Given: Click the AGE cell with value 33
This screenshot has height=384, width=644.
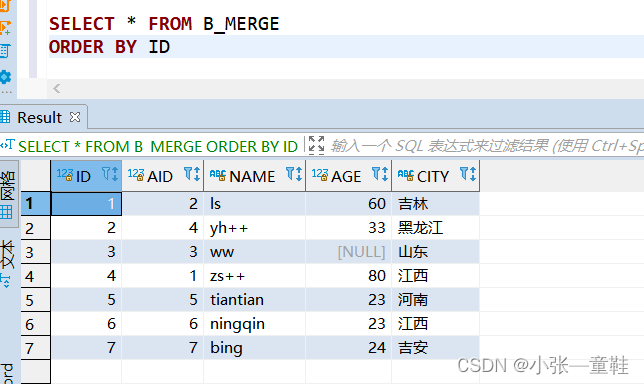Looking at the screenshot, I should [349, 228].
